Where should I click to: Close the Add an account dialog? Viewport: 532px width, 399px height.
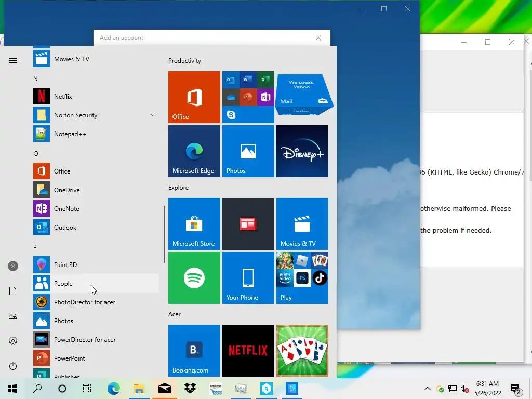[318, 38]
